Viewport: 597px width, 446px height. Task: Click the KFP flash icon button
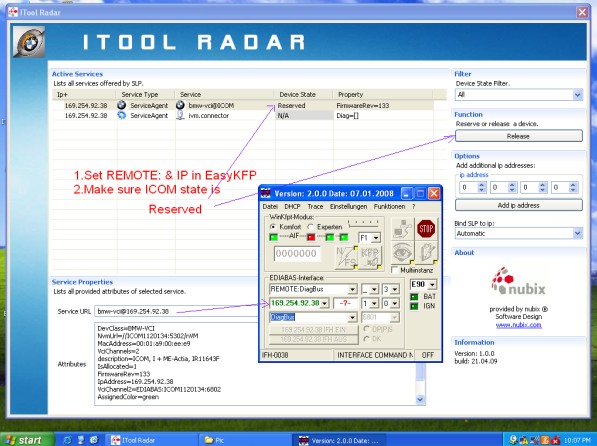point(370,257)
